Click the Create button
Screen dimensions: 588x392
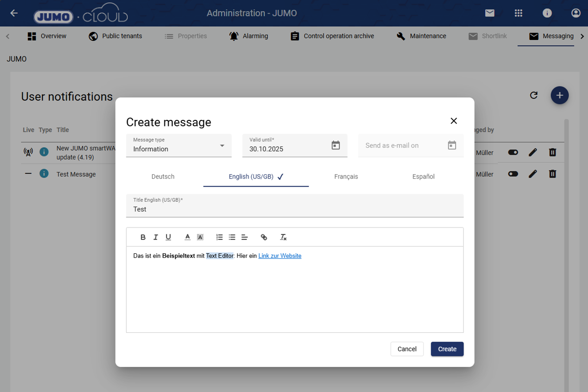coord(447,349)
